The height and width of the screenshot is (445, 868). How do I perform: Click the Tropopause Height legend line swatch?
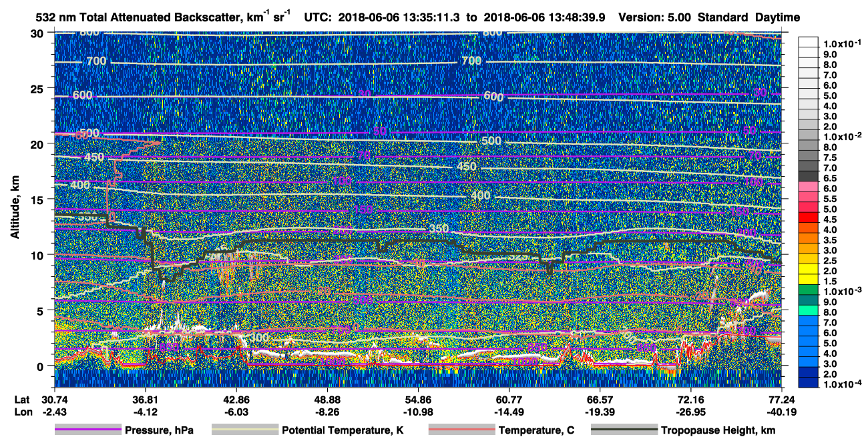pyautogui.click(x=623, y=430)
